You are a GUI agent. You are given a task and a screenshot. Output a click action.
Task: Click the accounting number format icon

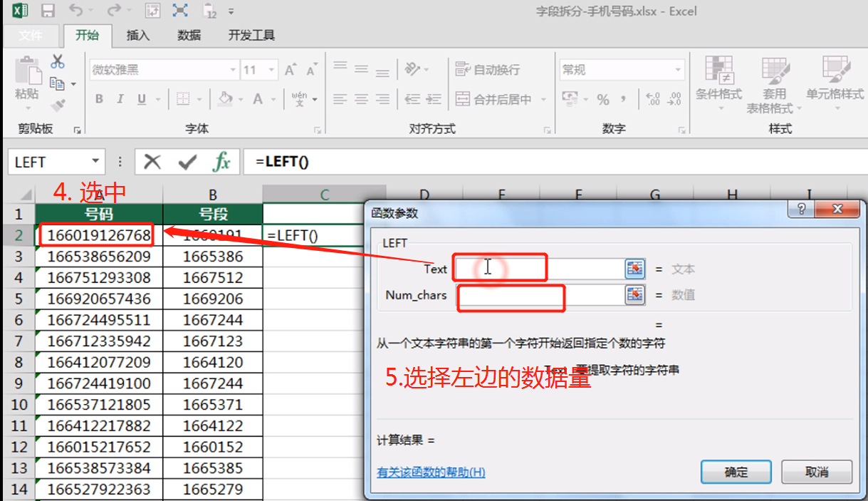pos(570,99)
